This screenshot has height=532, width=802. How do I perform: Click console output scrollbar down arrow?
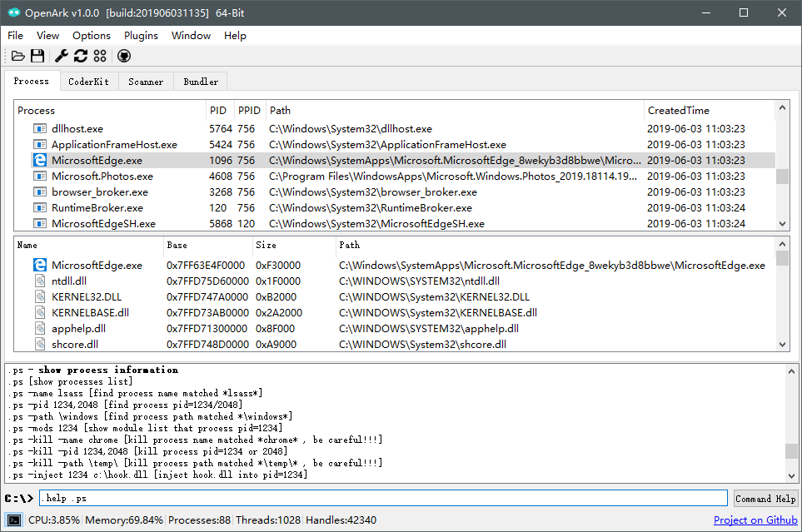(x=791, y=475)
